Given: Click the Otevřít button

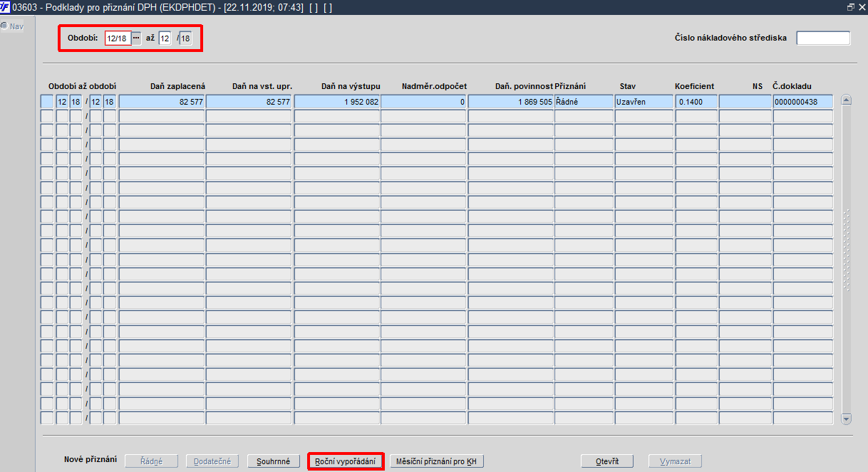Looking at the screenshot, I should coord(607,461).
